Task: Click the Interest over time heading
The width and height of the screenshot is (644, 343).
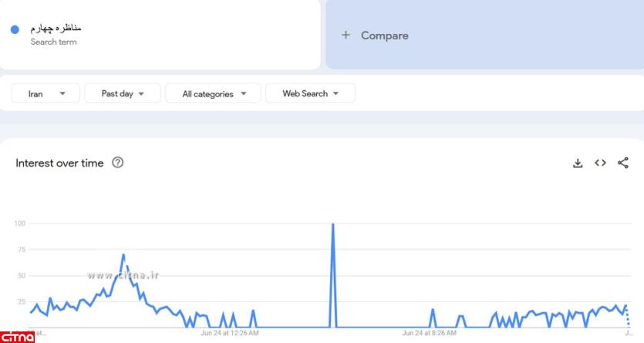Action: click(59, 163)
